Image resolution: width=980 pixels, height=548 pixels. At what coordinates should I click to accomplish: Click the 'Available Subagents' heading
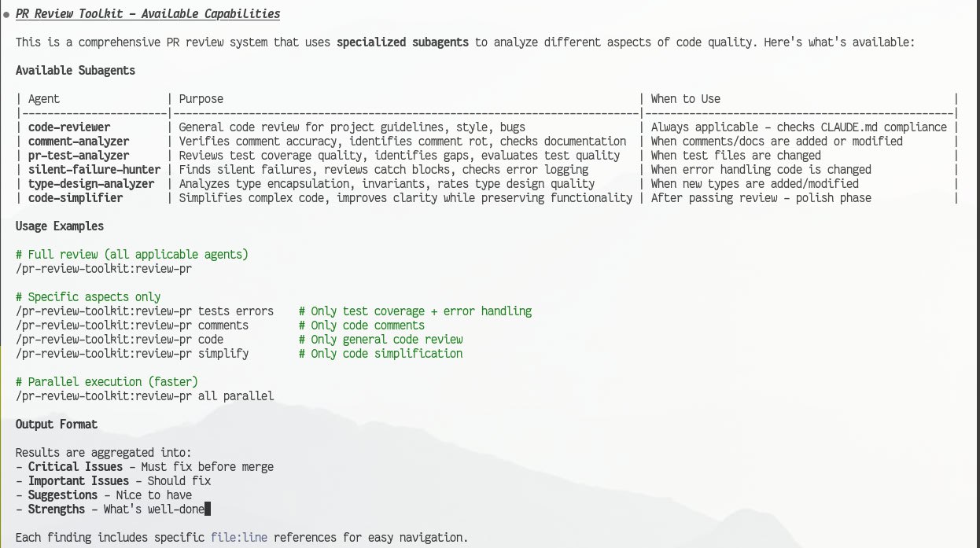coord(76,71)
